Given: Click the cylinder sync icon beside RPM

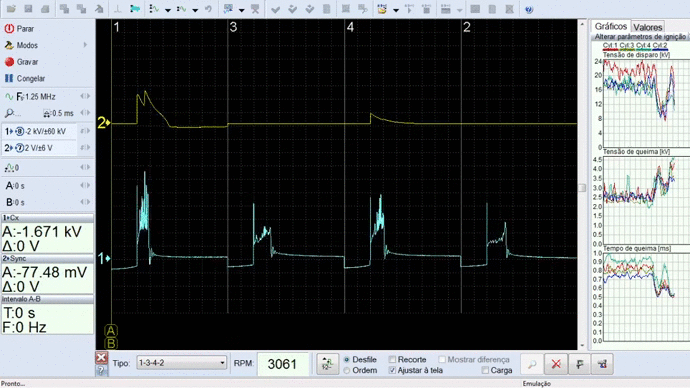Looking at the screenshot, I should click(x=327, y=364).
